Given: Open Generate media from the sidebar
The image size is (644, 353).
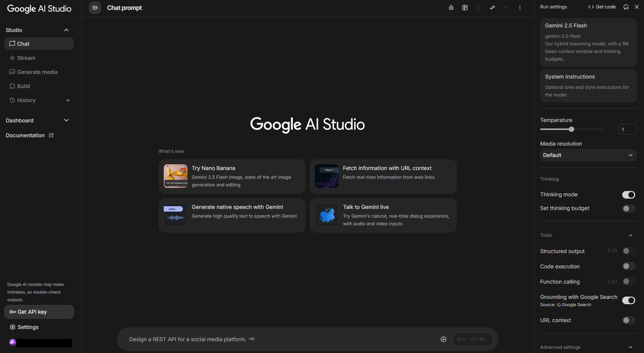Looking at the screenshot, I should point(37,72).
